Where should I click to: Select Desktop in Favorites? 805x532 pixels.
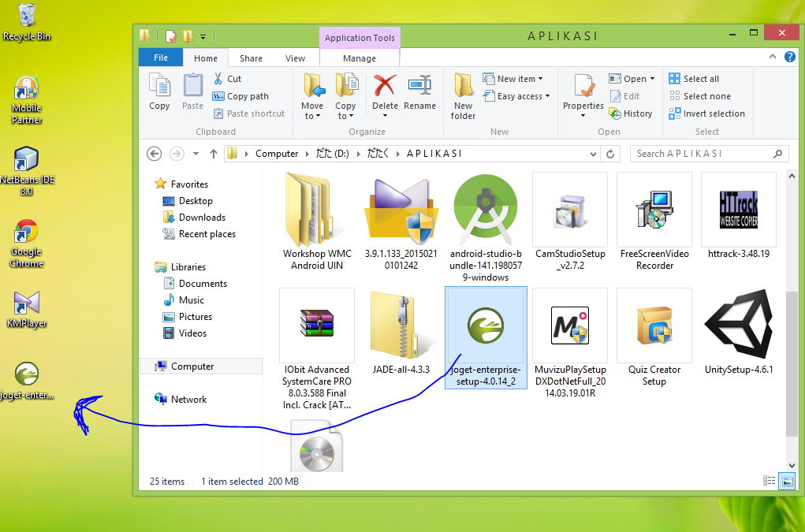[x=188, y=201]
